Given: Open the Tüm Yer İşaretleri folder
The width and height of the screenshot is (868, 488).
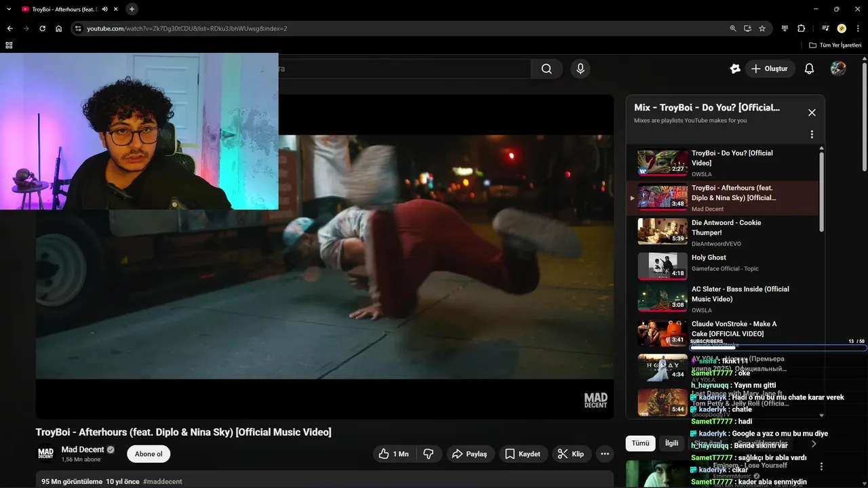Looking at the screenshot, I should [x=835, y=45].
